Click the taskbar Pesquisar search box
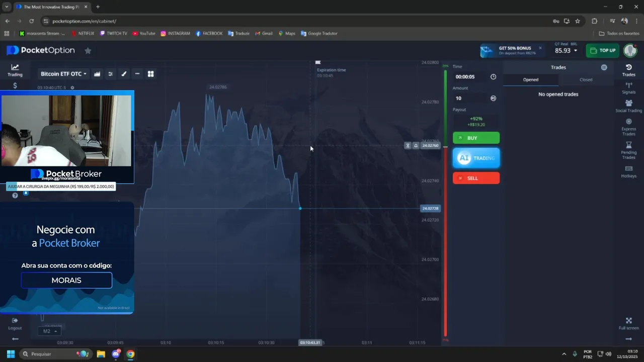This screenshot has width=644, height=362. click(x=56, y=354)
